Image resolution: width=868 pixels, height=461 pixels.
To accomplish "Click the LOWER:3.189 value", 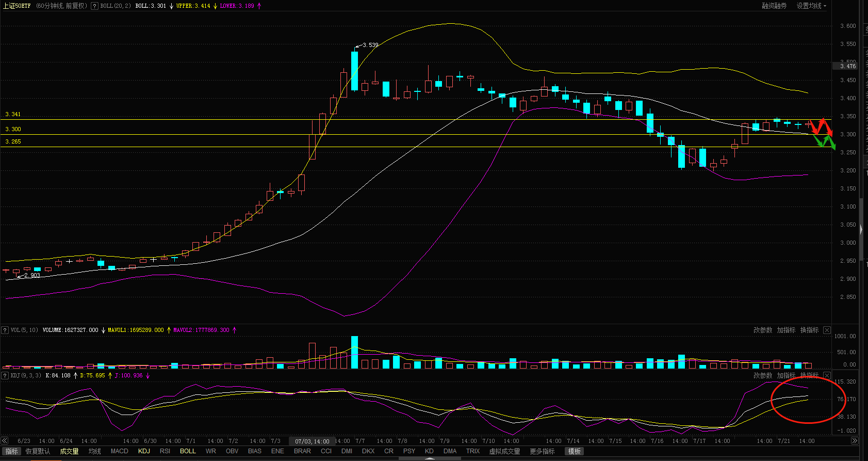I will pos(237,6).
